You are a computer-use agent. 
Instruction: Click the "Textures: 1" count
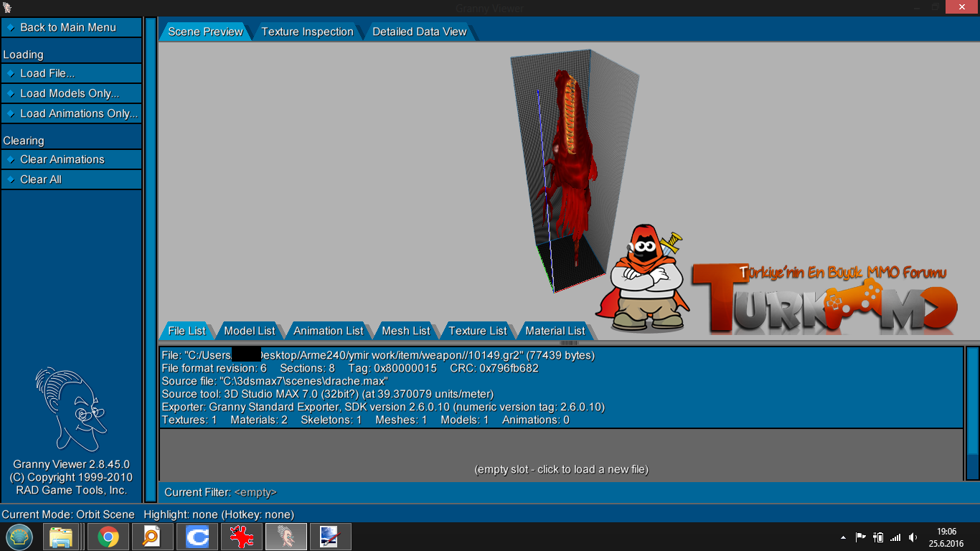tap(189, 420)
